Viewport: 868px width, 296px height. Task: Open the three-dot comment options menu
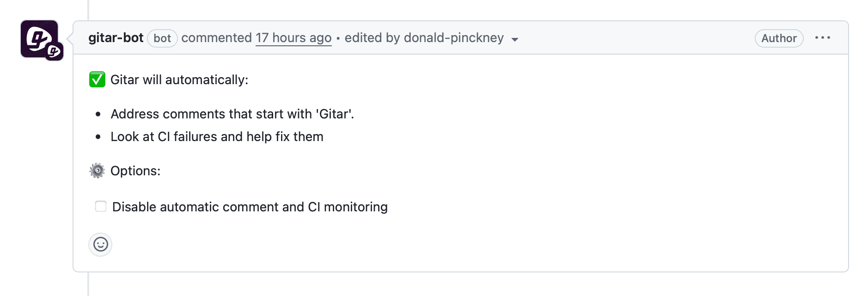pyautogui.click(x=823, y=37)
